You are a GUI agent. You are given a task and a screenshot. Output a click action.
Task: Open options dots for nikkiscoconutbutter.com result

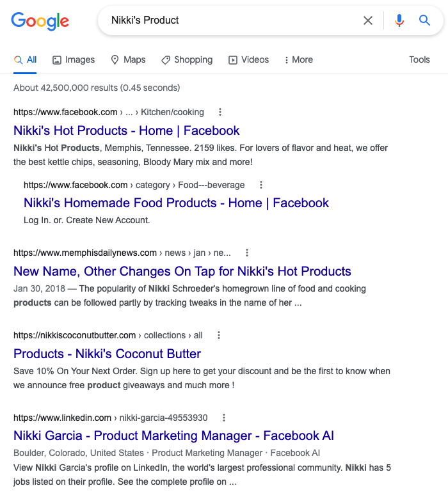click(x=219, y=335)
